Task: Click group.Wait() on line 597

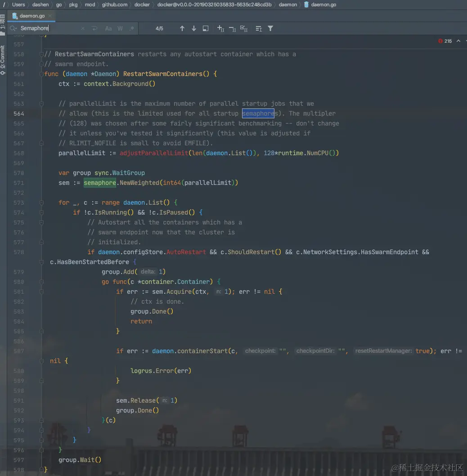Action: pos(80,460)
